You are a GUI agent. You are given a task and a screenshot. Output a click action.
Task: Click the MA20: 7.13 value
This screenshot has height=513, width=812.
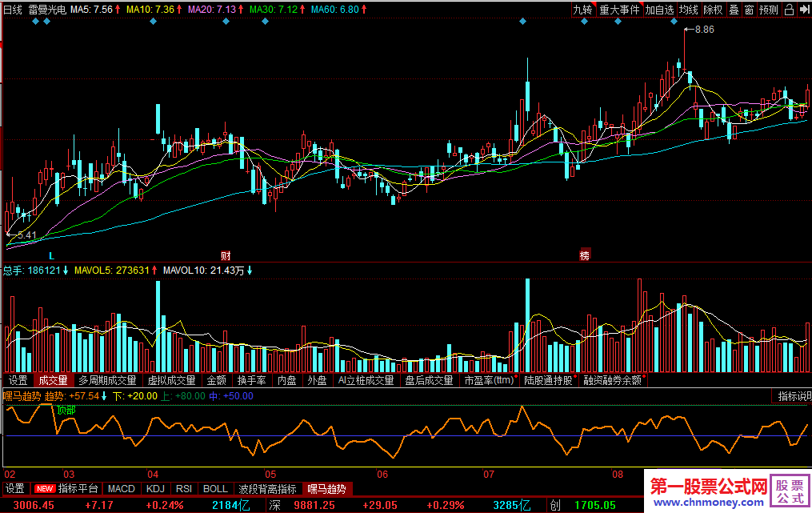click(212, 10)
